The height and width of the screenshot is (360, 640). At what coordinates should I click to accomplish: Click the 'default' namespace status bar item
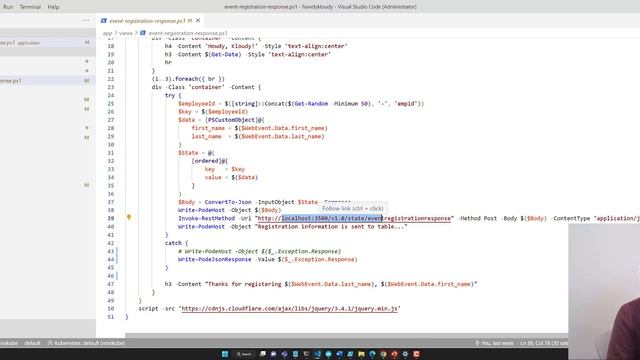[32, 343]
